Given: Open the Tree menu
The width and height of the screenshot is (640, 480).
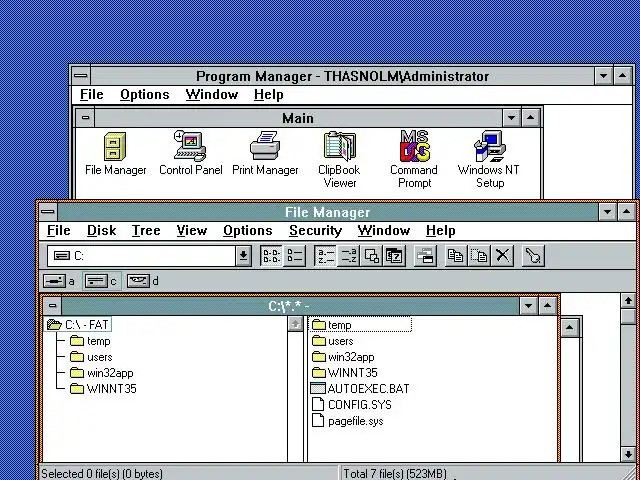Looking at the screenshot, I should click(146, 231).
